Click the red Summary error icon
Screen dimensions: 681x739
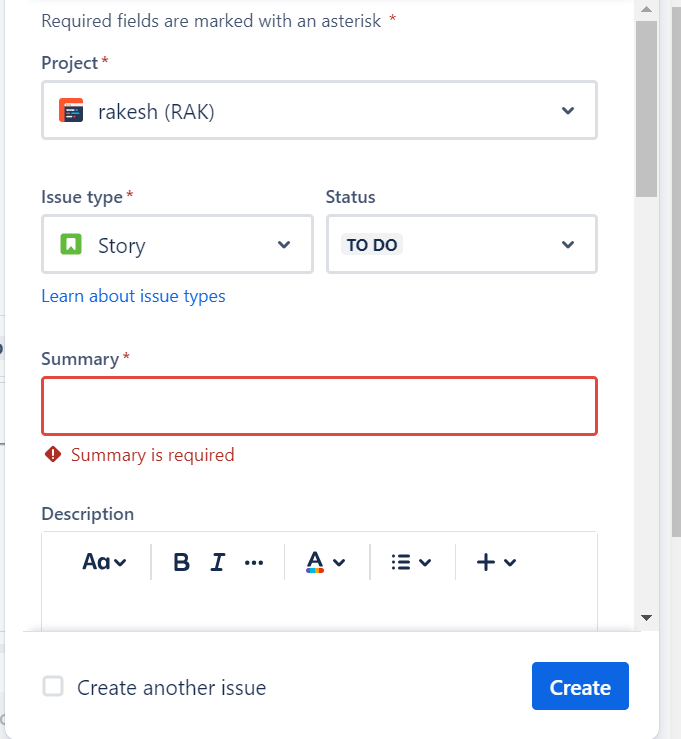(x=53, y=455)
